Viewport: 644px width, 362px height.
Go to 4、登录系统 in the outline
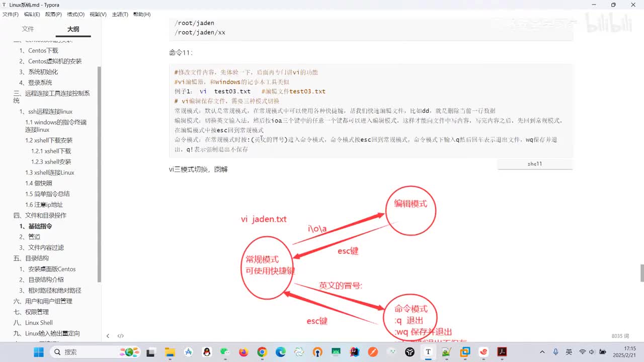pos(36,82)
